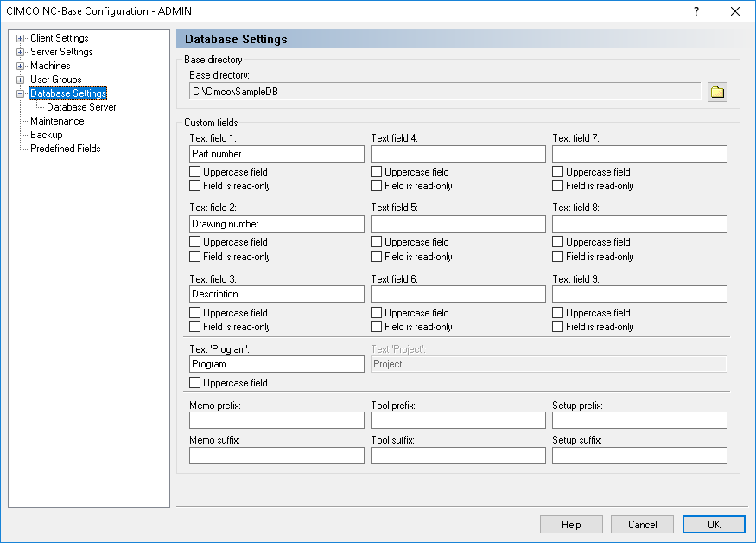Click the Memo suffix input field
Image resolution: width=756 pixels, height=543 pixels.
tap(276, 456)
